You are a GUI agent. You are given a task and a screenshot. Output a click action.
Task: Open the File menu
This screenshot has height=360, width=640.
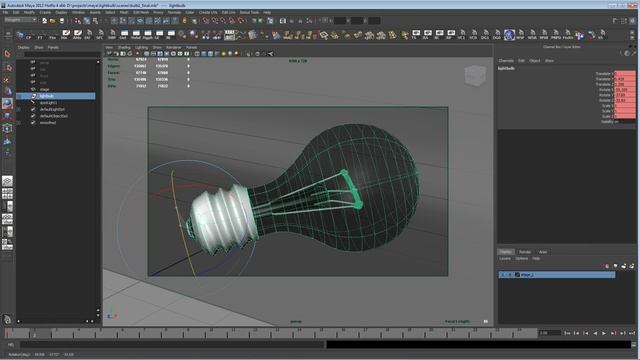(5, 13)
